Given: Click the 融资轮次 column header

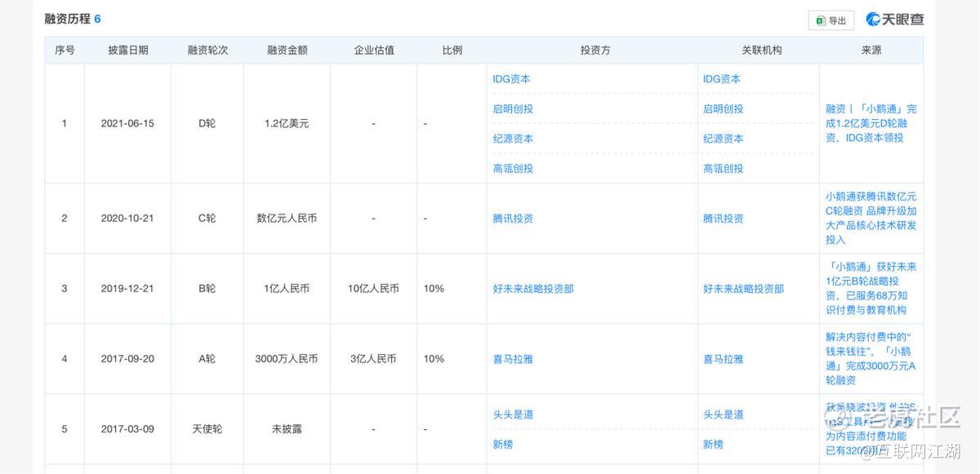Looking at the screenshot, I should click(x=207, y=50).
